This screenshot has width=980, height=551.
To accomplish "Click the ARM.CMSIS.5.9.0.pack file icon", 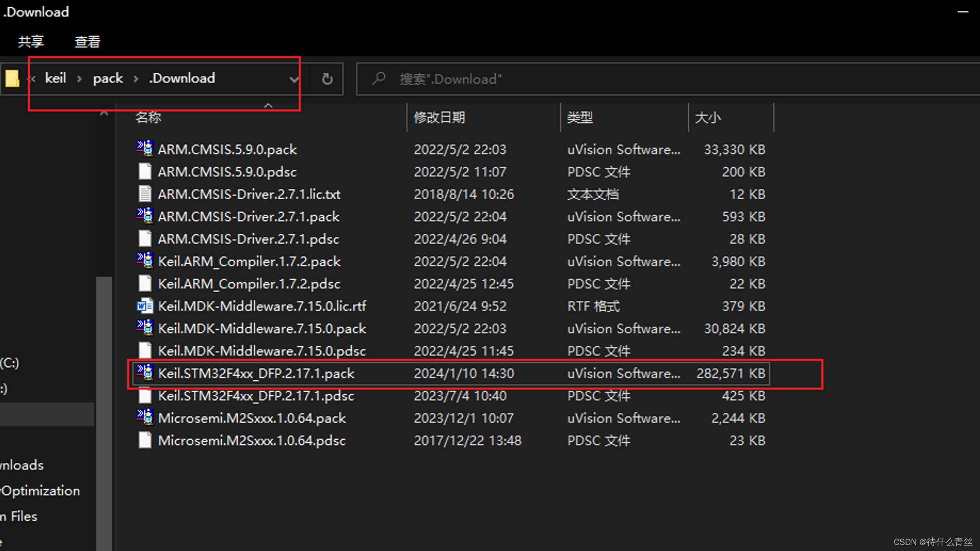I will (x=145, y=148).
